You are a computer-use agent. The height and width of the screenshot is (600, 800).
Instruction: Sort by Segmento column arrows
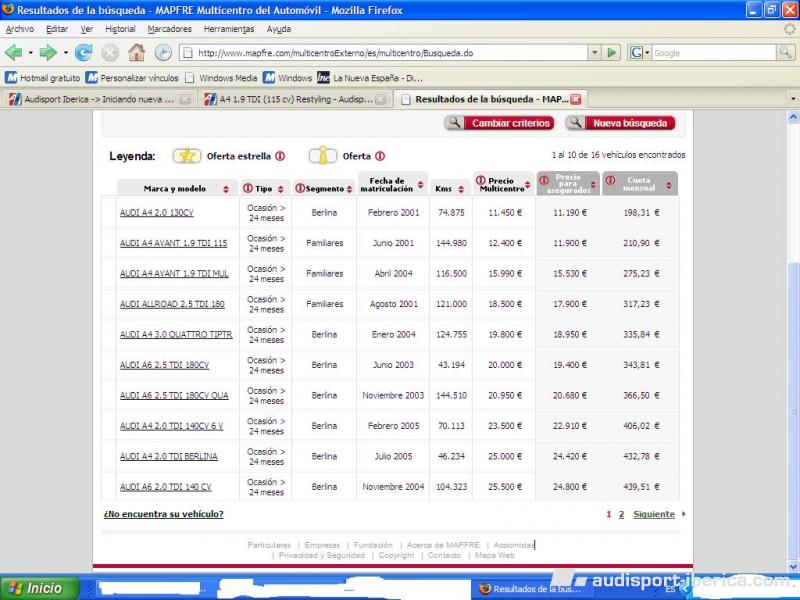[x=349, y=189]
